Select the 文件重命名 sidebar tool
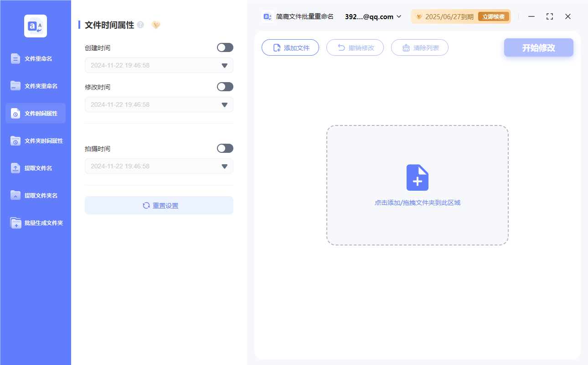Image resolution: width=588 pixels, height=365 pixels. [35, 58]
